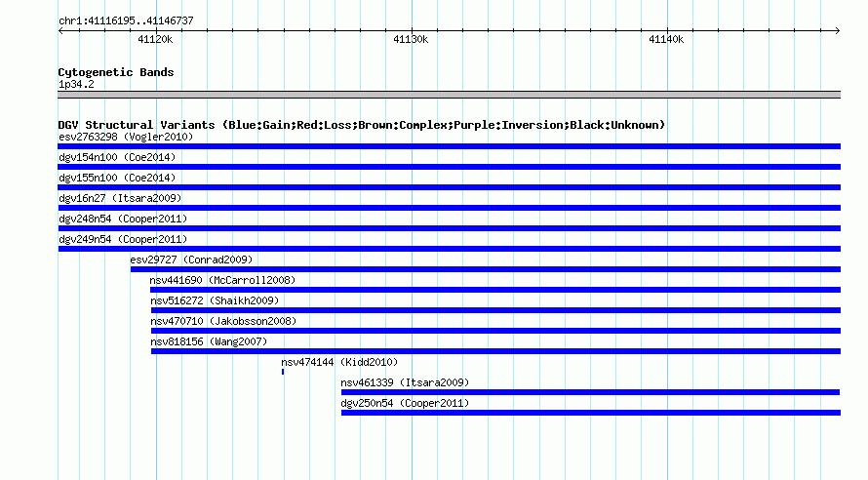Select the blue bar under esv29727

(x=486, y=269)
